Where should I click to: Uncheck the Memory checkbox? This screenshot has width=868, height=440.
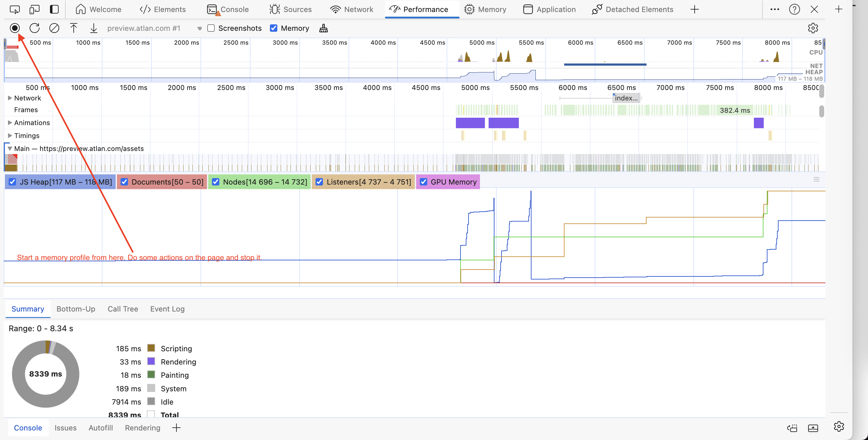pyautogui.click(x=274, y=28)
